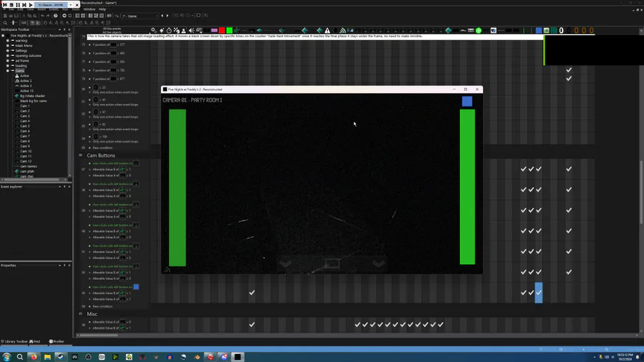Switch to the Profiler tab
This screenshot has height=362, width=644.
click(x=57, y=341)
